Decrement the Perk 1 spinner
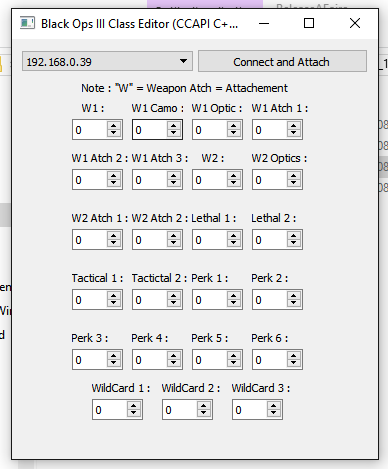This screenshot has height=469, width=388. 234,303
